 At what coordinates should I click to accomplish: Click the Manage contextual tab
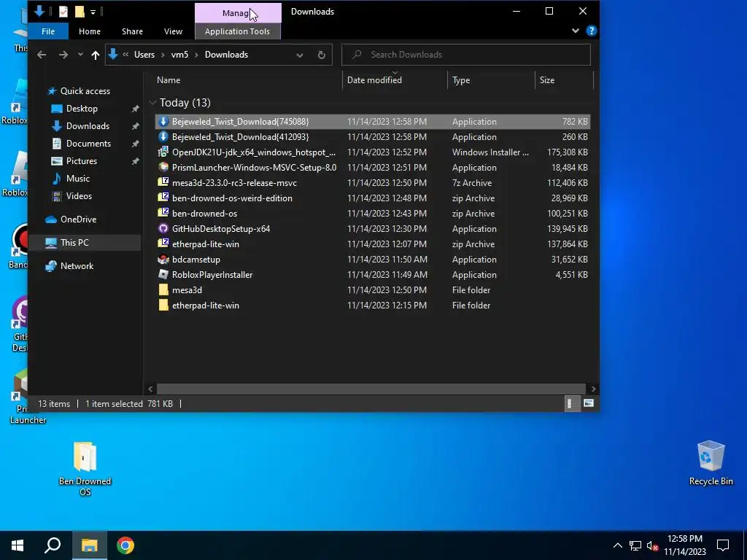point(238,13)
